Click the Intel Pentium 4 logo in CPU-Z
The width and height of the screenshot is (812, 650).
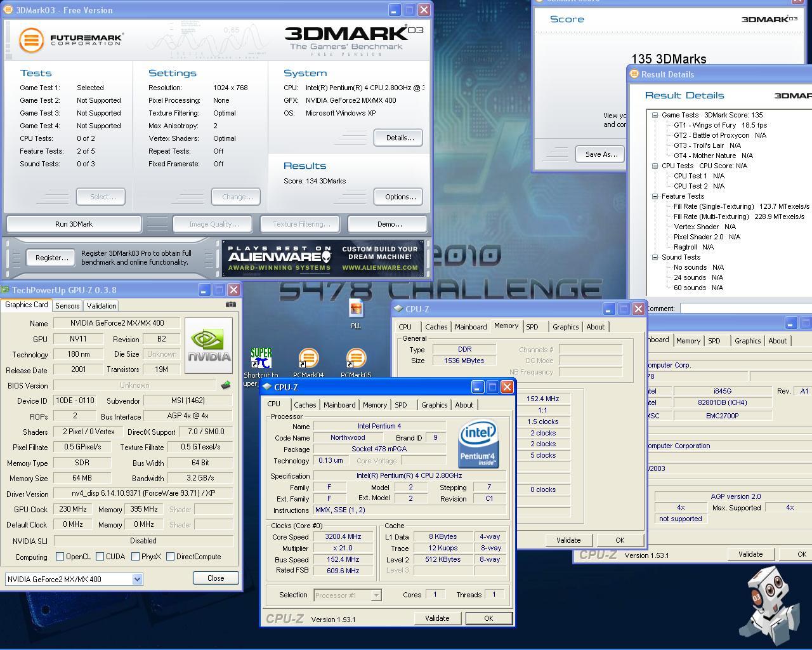(x=478, y=444)
